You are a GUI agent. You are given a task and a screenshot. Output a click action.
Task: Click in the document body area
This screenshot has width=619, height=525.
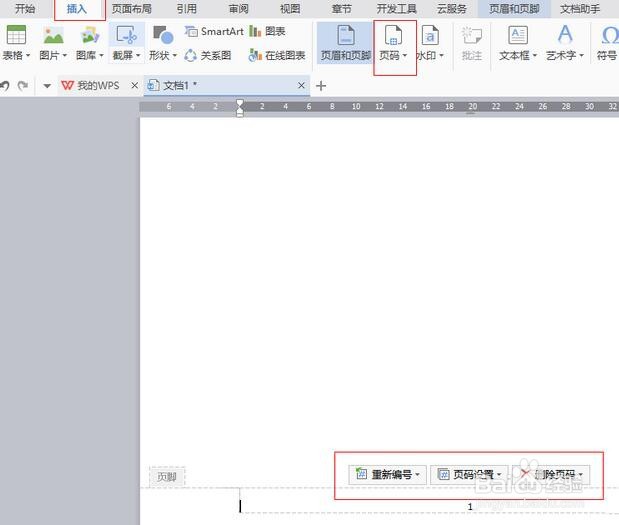(x=379, y=284)
